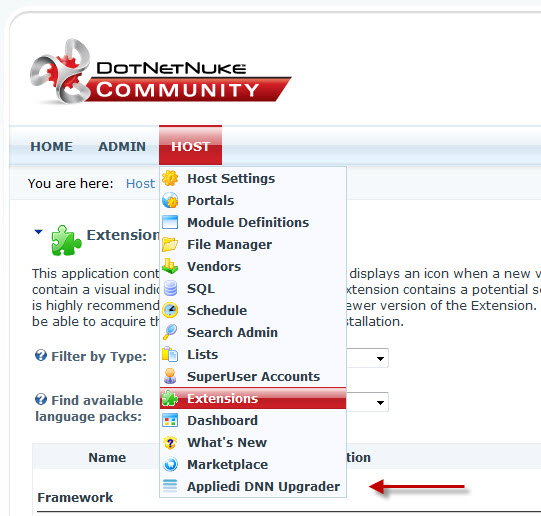
Task: Click the Schedule clock icon
Action: click(x=170, y=310)
